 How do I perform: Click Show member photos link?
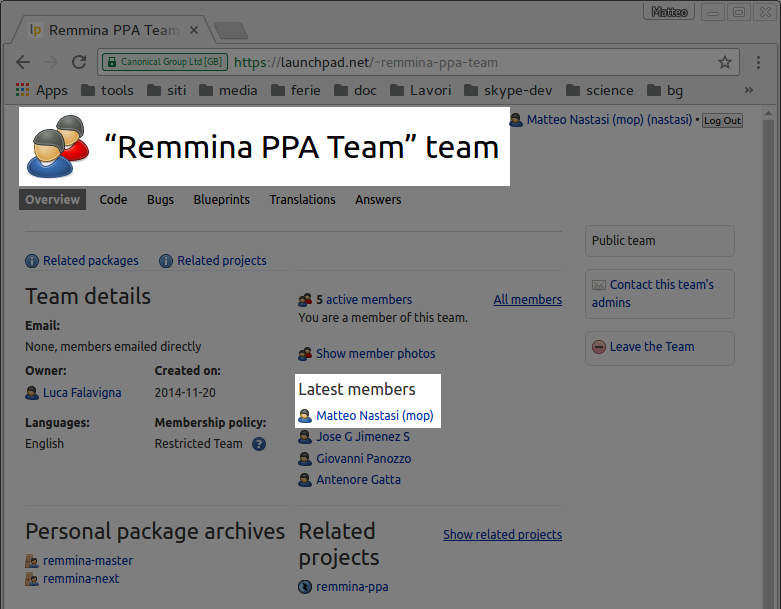point(376,354)
